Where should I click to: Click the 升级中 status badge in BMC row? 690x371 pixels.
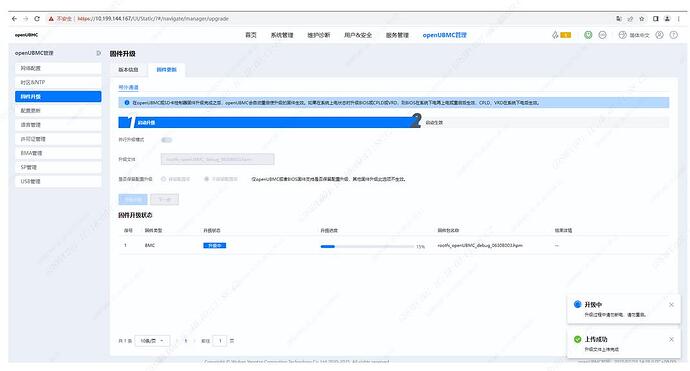coord(214,246)
